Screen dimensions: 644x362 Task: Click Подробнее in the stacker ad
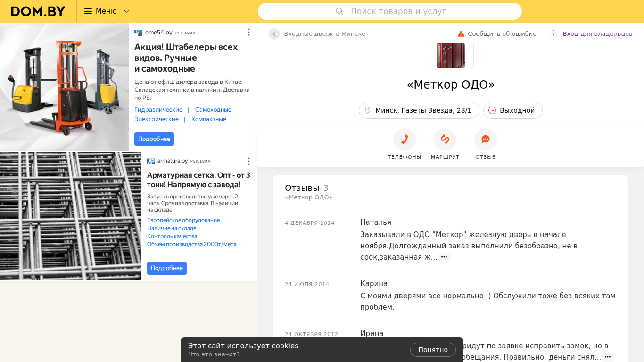pos(154,139)
